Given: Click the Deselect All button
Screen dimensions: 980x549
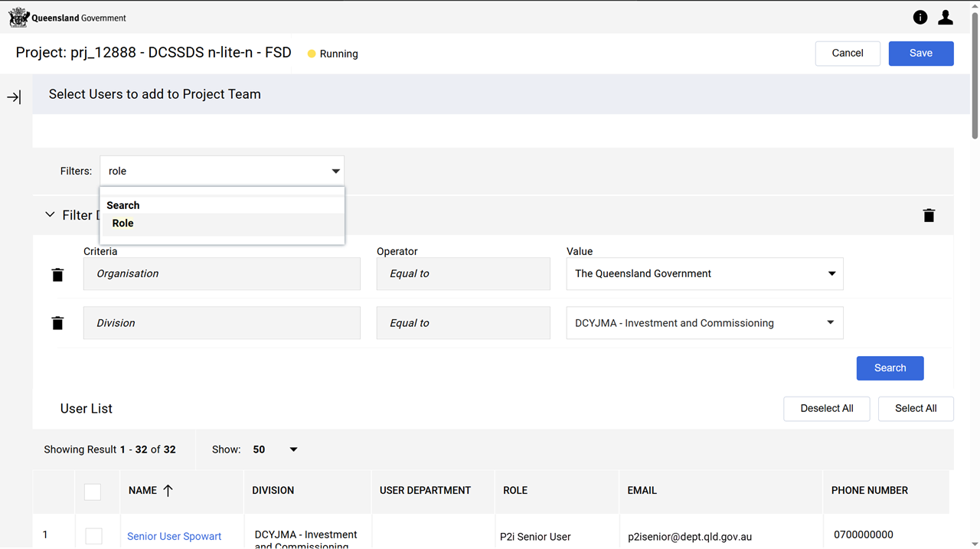Looking at the screenshot, I should [x=826, y=409].
